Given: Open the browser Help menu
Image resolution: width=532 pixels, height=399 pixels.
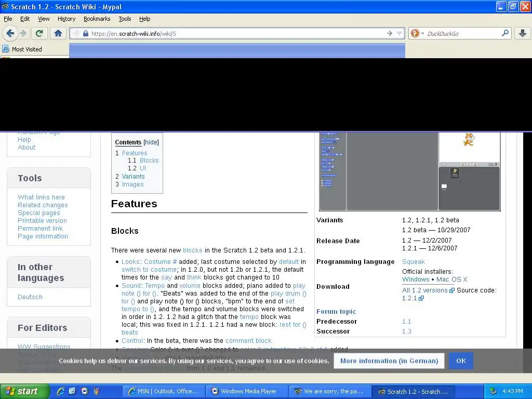Looking at the screenshot, I should coord(144,19).
